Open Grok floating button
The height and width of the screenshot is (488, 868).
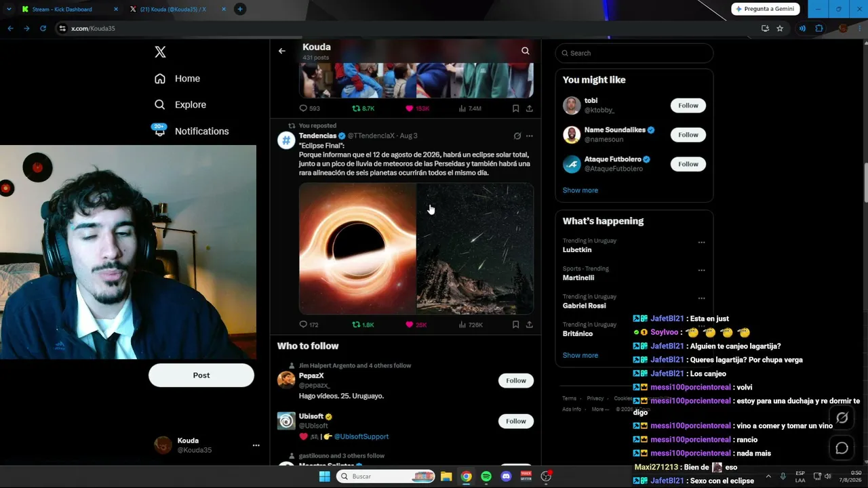[842, 418]
